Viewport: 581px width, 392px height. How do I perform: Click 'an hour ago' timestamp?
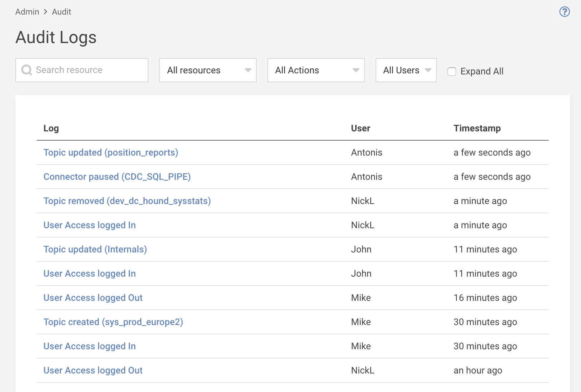478,370
